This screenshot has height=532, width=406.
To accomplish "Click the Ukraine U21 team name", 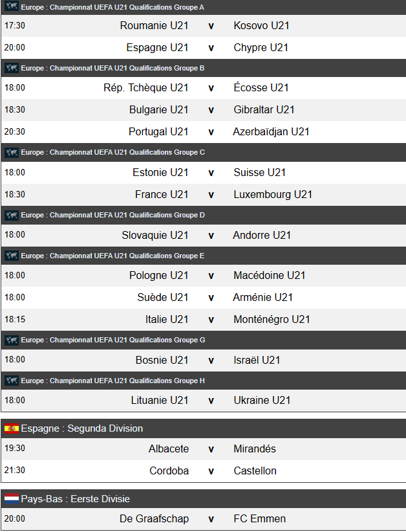I will 262,401.
